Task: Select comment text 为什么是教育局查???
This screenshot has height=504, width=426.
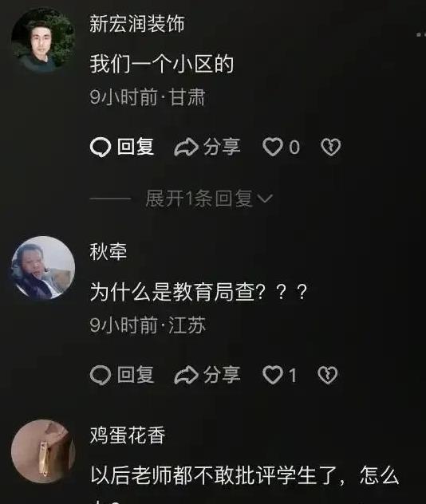Action: click(199, 292)
